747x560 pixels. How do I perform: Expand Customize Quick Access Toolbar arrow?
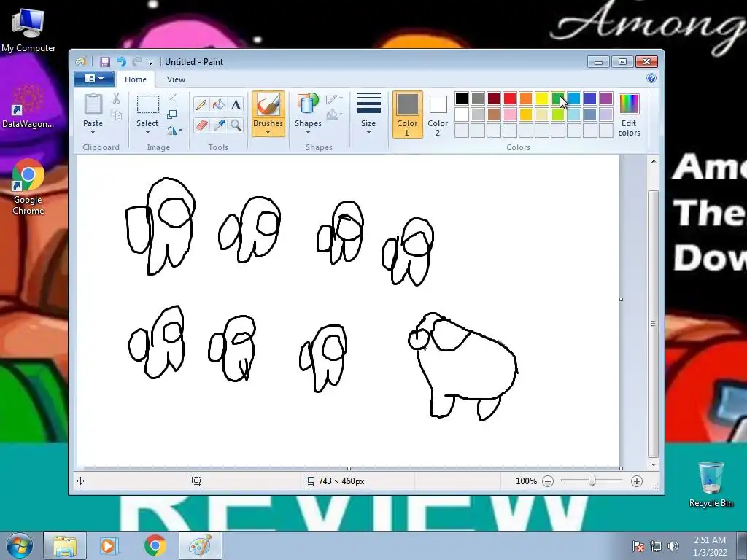(x=150, y=62)
